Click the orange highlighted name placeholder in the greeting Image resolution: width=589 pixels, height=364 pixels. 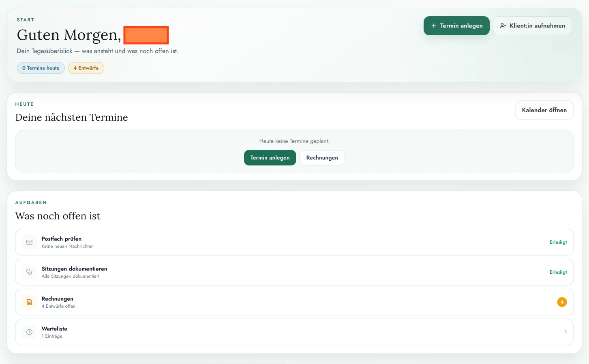point(146,35)
